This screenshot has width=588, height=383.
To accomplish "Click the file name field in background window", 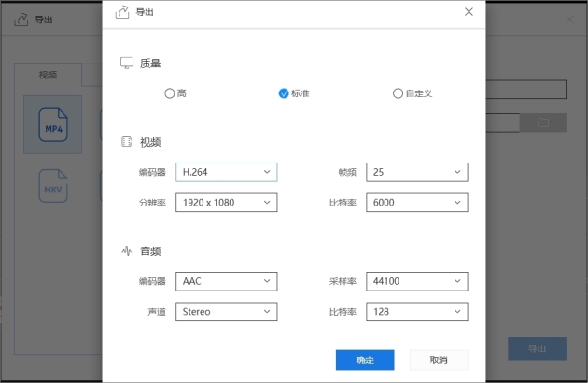I will (526, 90).
